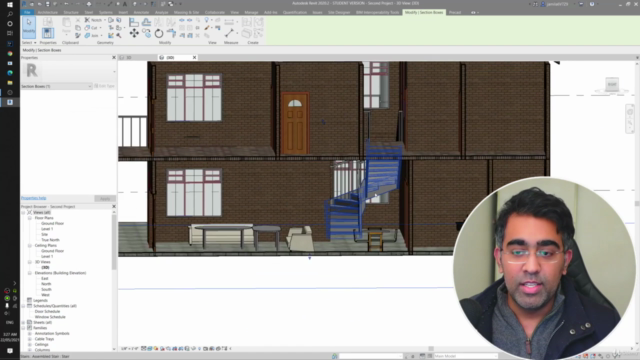Collapse the Elevations (Building Elevation) node
640x360 pixels.
coord(29,273)
